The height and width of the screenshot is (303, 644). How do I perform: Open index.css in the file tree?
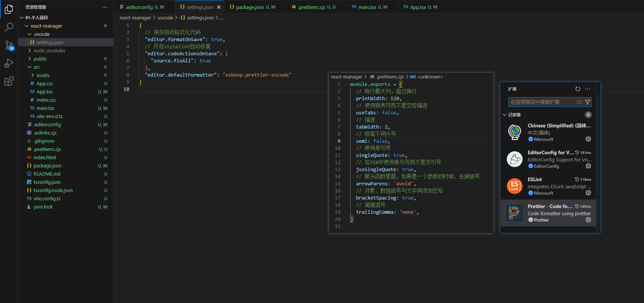click(65, 100)
